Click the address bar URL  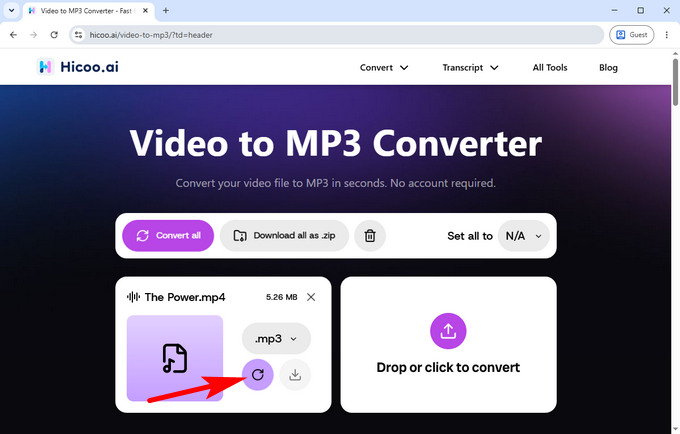[151, 35]
